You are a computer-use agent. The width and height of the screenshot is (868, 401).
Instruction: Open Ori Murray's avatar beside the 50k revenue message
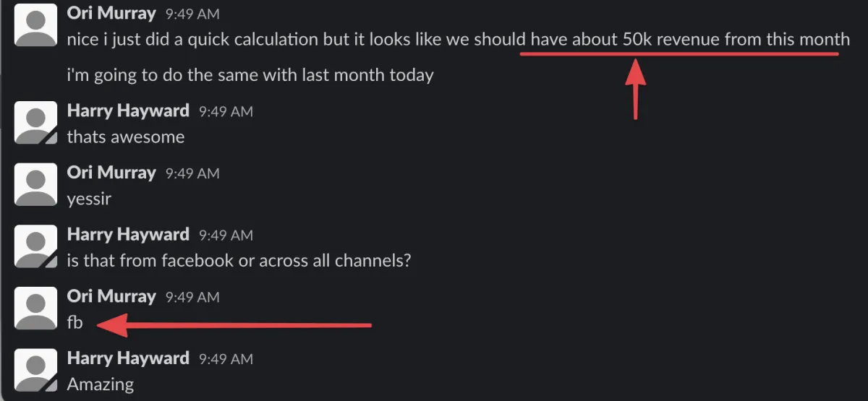[36, 24]
